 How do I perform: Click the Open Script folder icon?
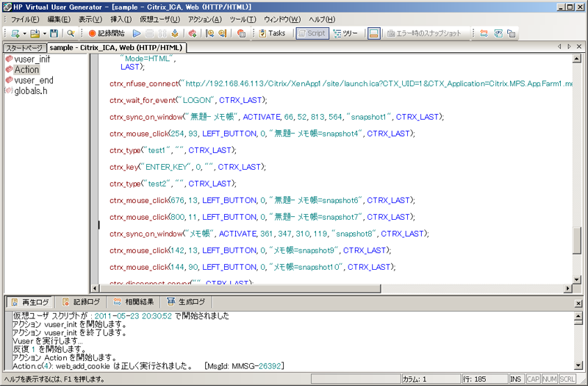[35, 33]
